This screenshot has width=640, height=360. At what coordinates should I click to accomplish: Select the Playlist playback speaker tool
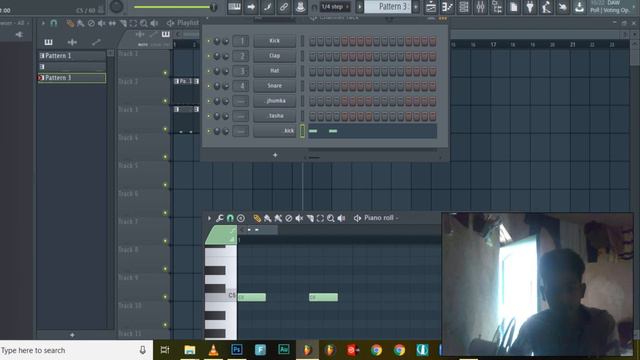click(154, 24)
